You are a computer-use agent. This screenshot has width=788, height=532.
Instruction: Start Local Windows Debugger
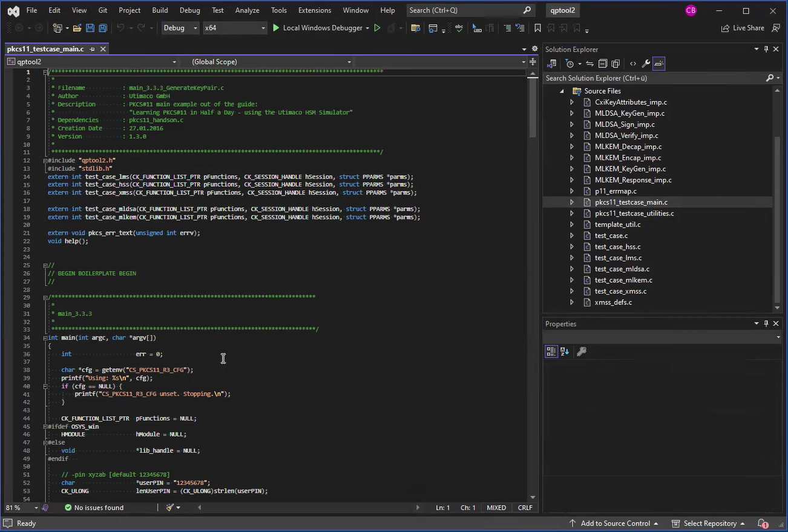click(318, 28)
